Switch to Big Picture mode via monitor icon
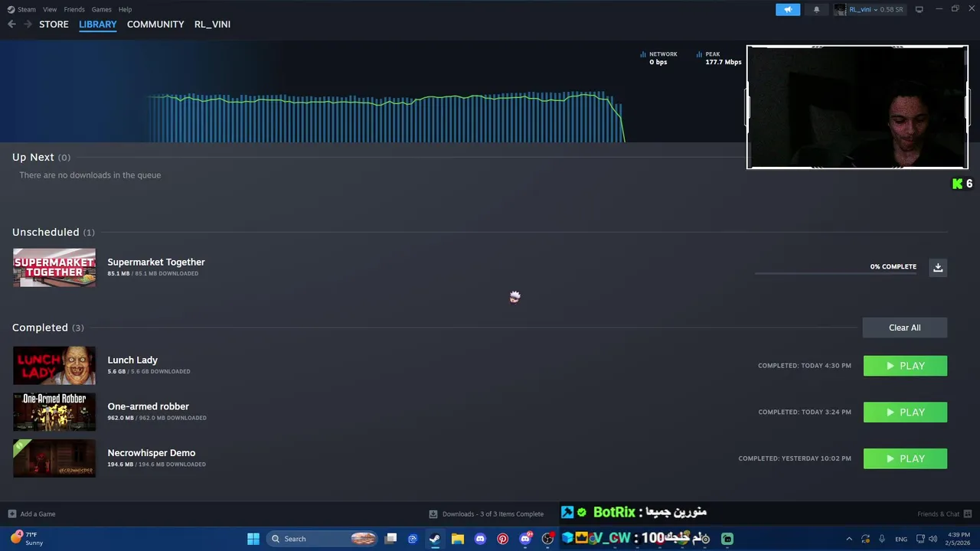The image size is (980, 551). coord(919,9)
